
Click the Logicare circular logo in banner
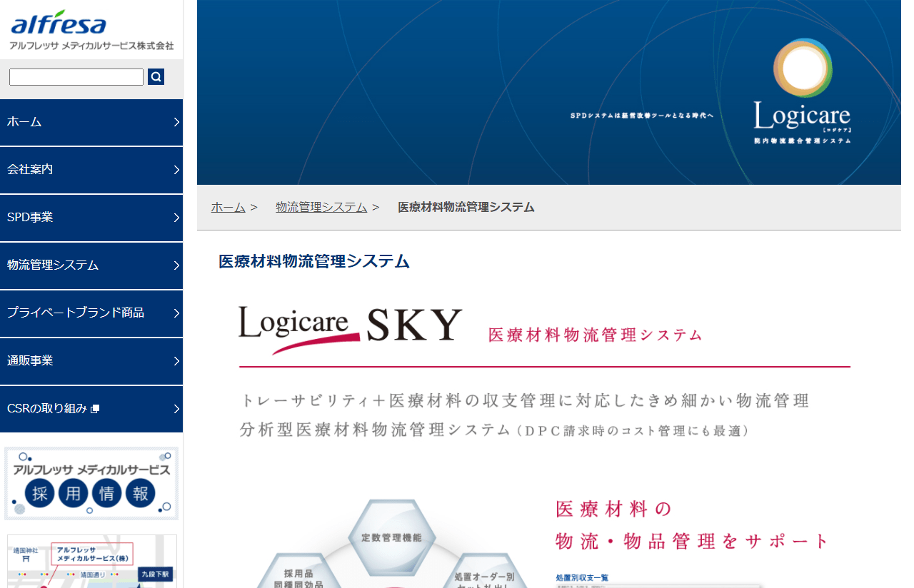(803, 91)
